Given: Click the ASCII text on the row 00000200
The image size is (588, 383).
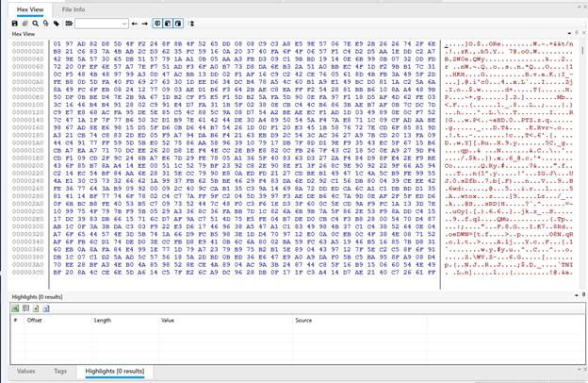Looking at the screenshot, I should coord(509,166).
